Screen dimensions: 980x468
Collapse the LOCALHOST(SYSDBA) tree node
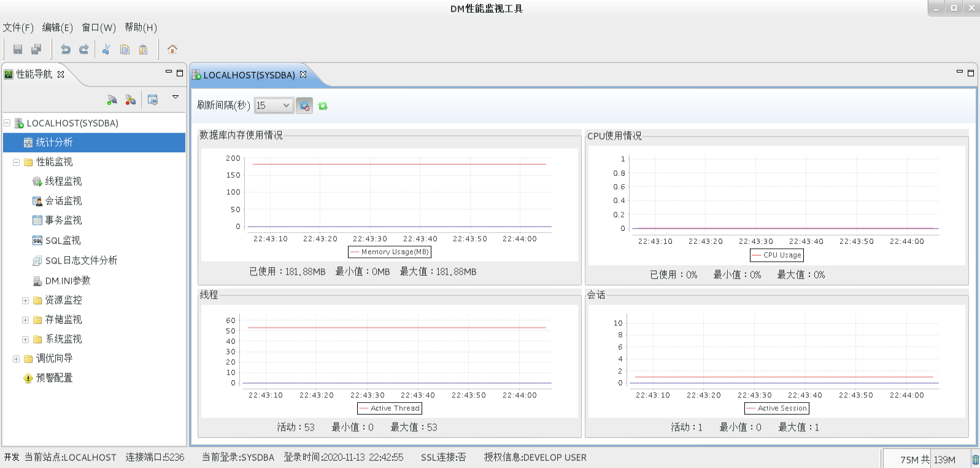(x=7, y=123)
